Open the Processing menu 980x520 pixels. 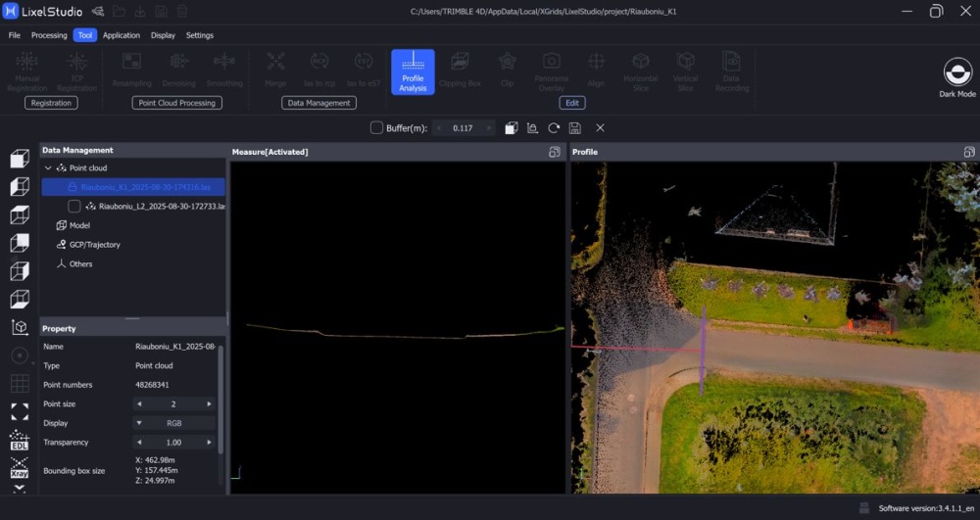click(49, 35)
